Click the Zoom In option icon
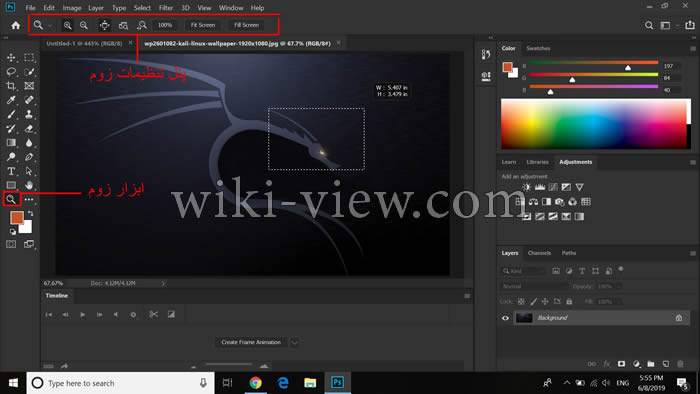700x394 pixels. [x=67, y=25]
